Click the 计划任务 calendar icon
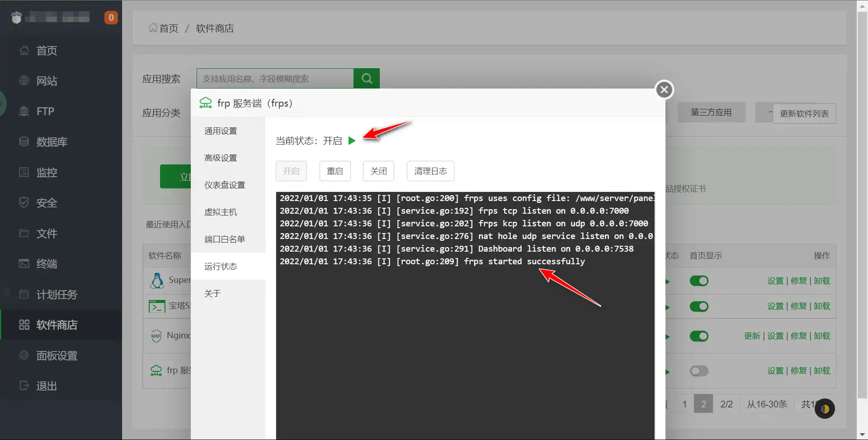868x440 pixels. pos(24,294)
